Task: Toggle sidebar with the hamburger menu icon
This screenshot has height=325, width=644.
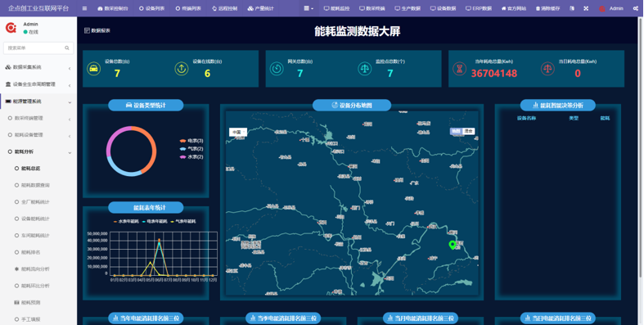Action: point(84,9)
